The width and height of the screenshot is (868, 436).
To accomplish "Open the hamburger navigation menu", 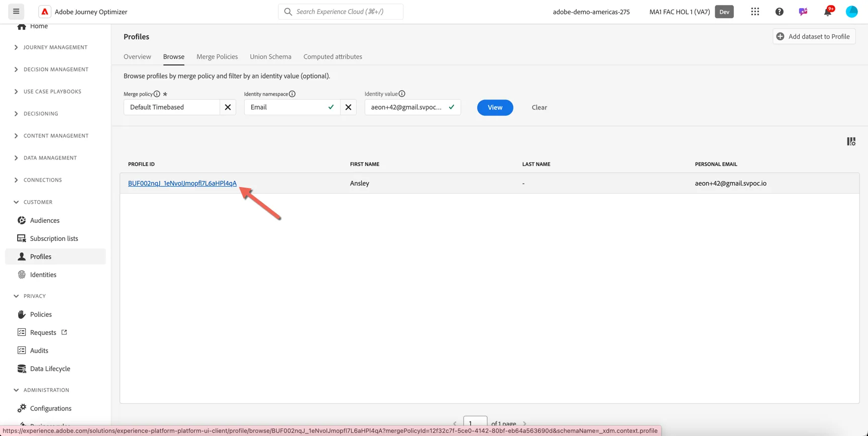I will (x=16, y=11).
